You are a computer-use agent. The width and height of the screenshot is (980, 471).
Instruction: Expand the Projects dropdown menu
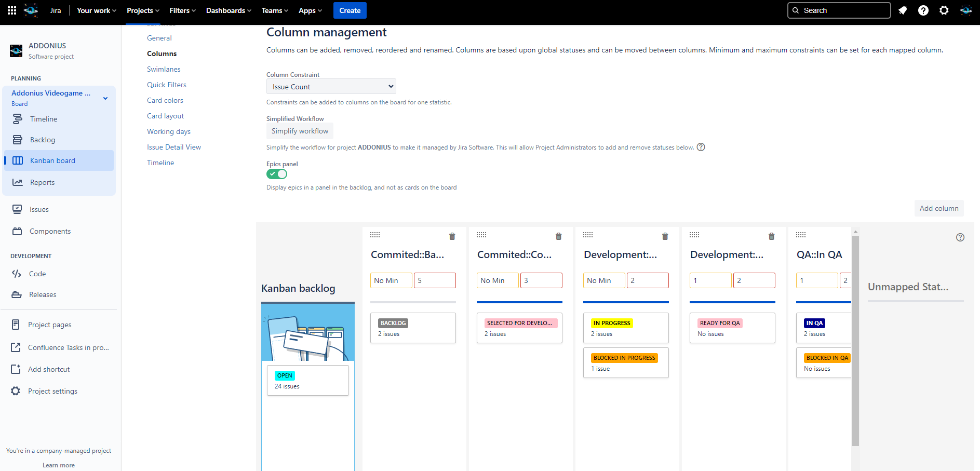click(142, 10)
